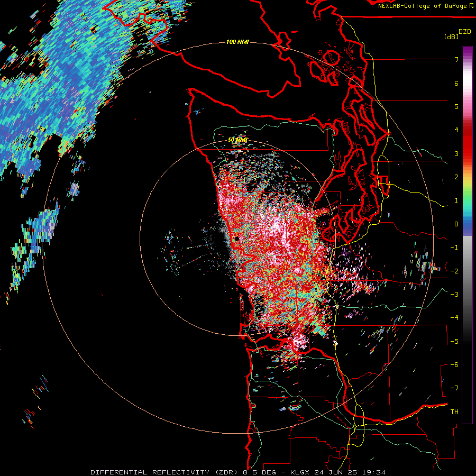Click the -6 value on the color scale
The image size is (476, 476).
point(454,365)
